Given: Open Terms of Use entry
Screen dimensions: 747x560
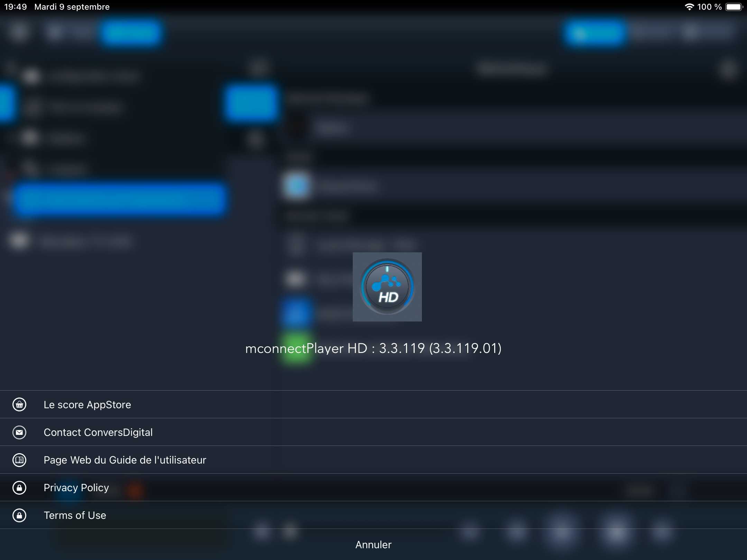Looking at the screenshot, I should point(373,515).
